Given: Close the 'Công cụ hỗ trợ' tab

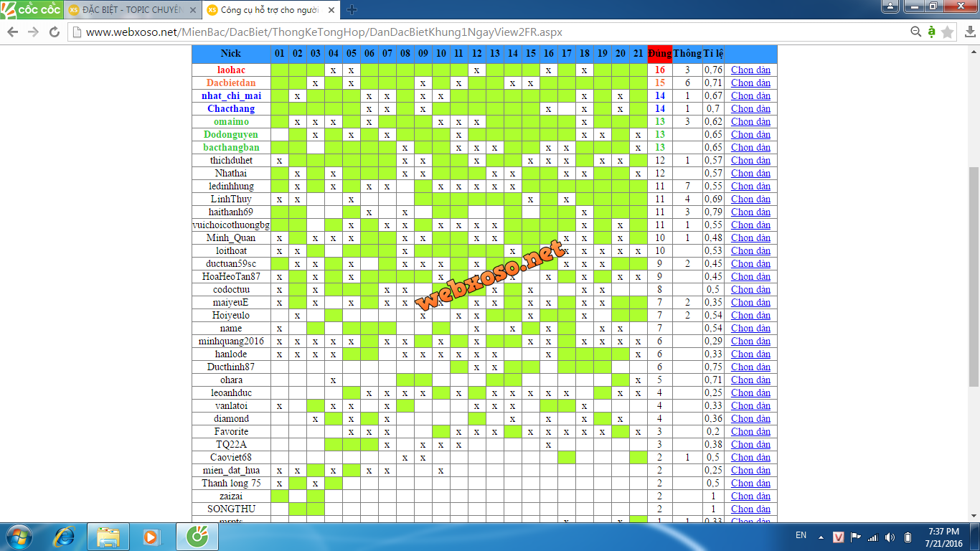Looking at the screenshot, I should [331, 11].
